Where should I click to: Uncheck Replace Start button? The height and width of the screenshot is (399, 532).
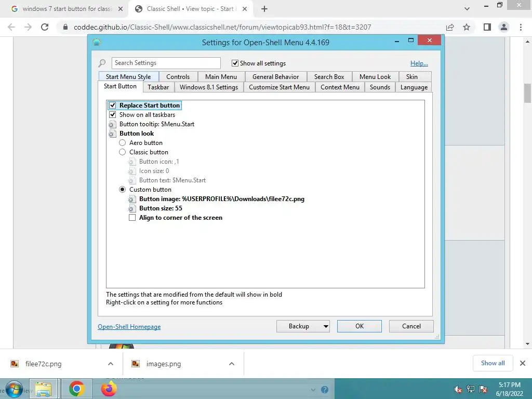pos(113,105)
